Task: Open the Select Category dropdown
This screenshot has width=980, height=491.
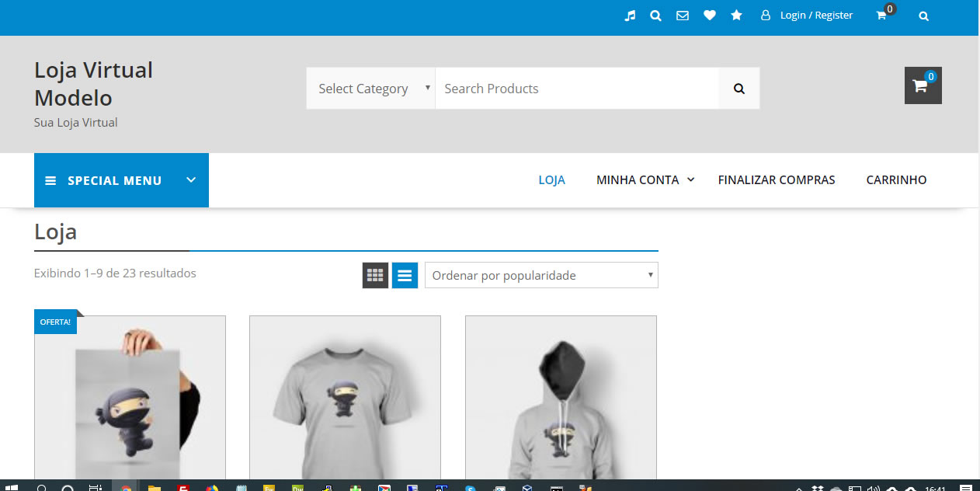Action: 371,89
